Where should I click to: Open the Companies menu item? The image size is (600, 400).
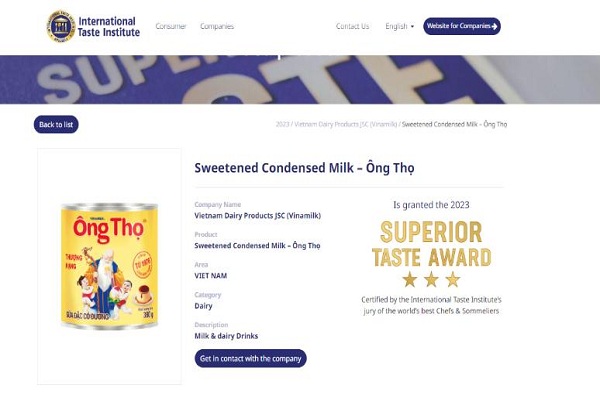[x=217, y=26]
